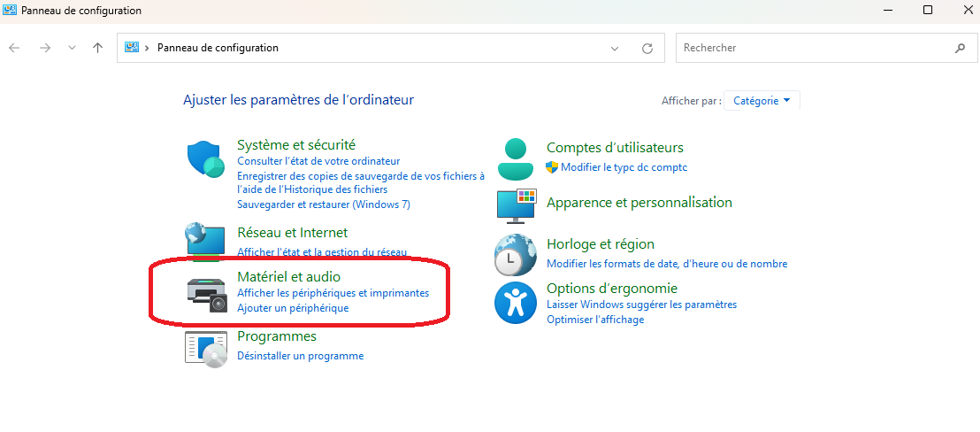This screenshot has width=980, height=432.
Task: Open Réseau et Internet category
Action: coord(293,233)
